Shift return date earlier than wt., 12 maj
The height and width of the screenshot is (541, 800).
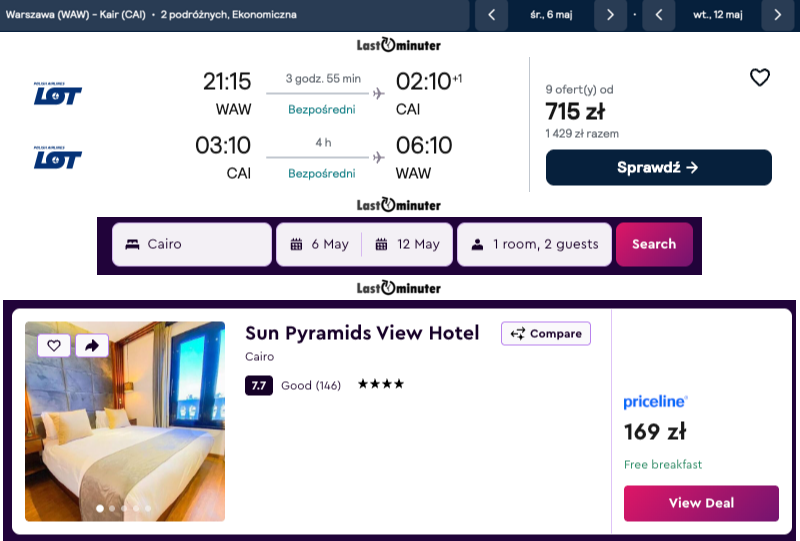[658, 15]
